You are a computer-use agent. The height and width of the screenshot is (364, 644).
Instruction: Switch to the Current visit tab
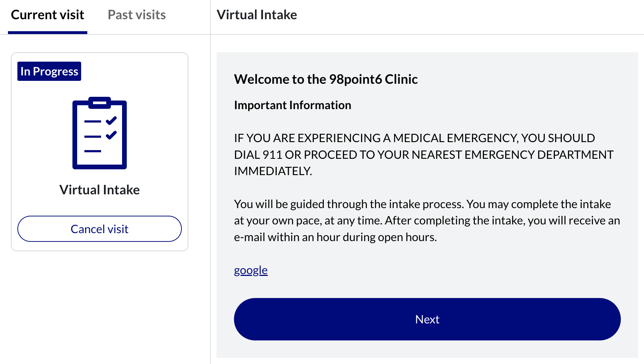pos(47,15)
